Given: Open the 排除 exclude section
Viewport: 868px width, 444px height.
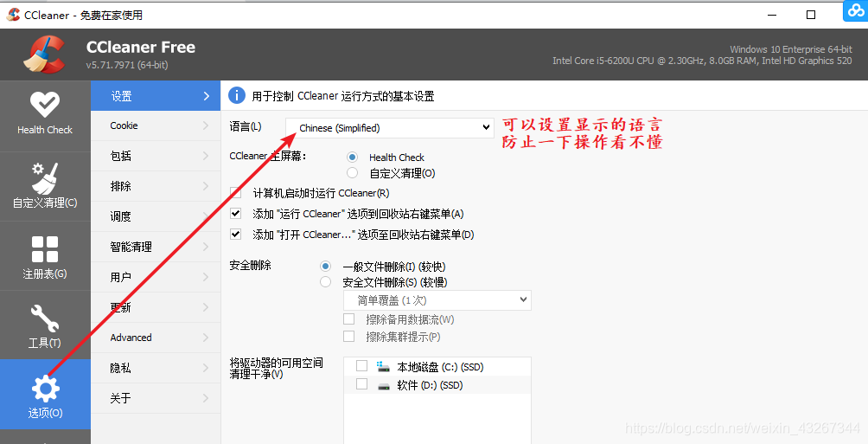Looking at the screenshot, I should pos(156,186).
